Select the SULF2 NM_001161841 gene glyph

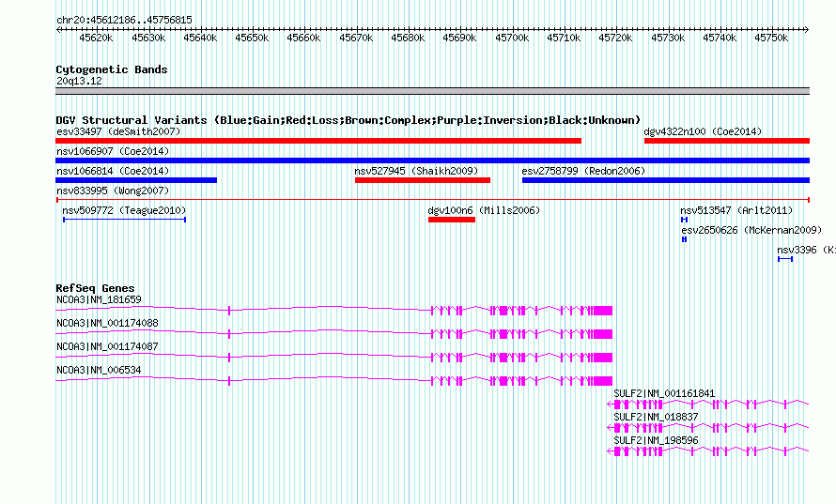pos(708,405)
